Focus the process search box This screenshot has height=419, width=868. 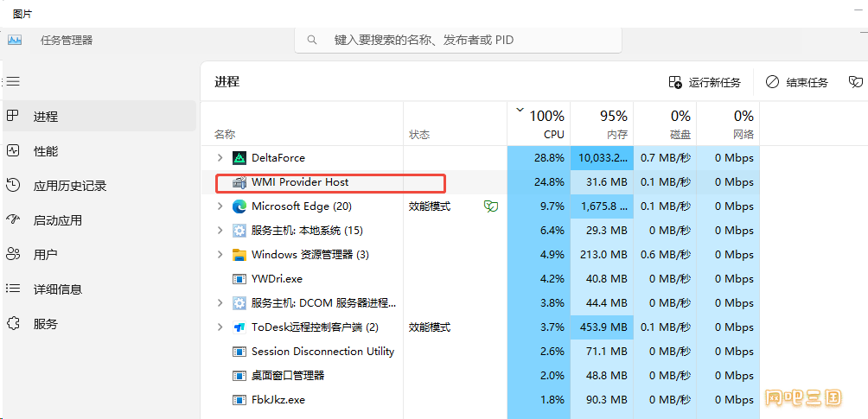(458, 40)
